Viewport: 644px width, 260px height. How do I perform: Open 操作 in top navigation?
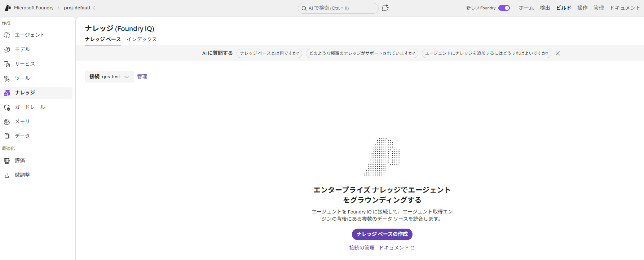(582, 8)
